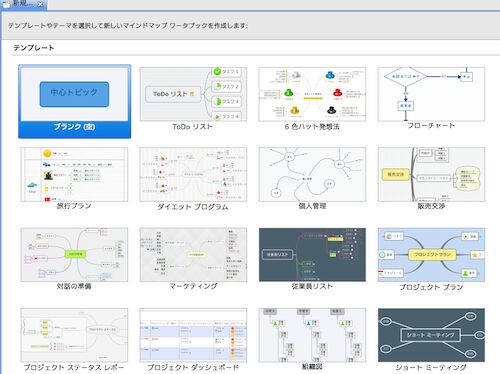Click the 組織図 caption label
Image resolution: width=500 pixels, height=374 pixels.
[x=312, y=367]
